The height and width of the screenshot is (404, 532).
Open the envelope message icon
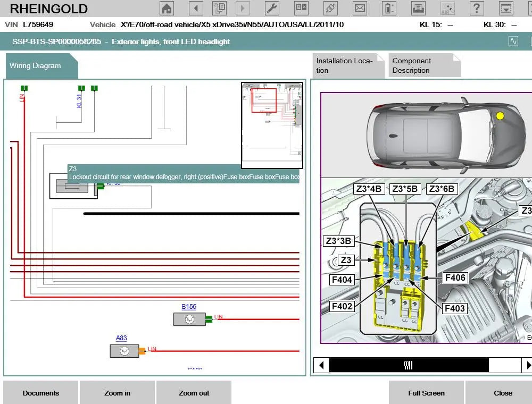[360, 9]
